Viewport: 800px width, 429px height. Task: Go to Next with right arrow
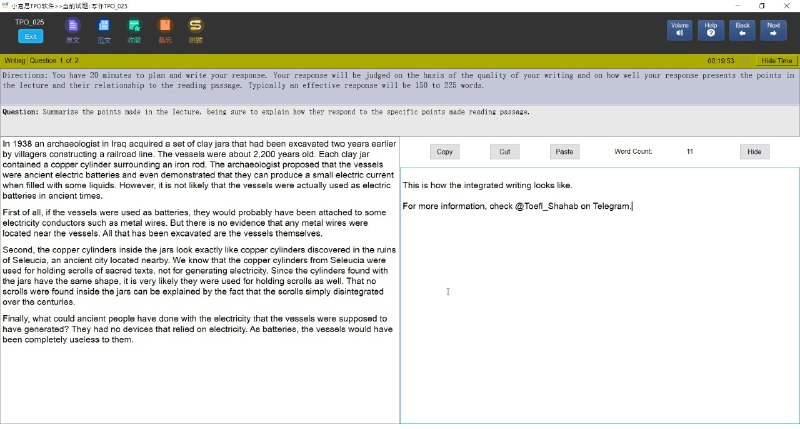pos(773,30)
